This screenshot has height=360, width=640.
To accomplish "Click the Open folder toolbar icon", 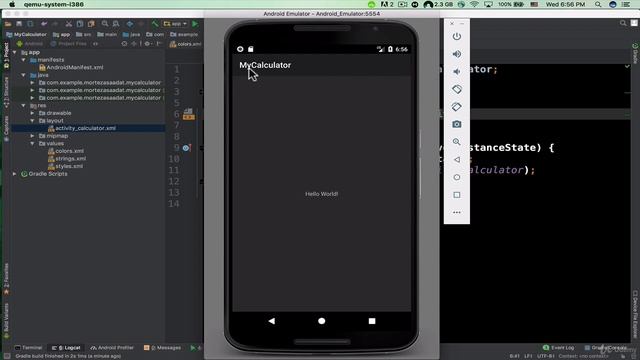I will click(x=8, y=24).
